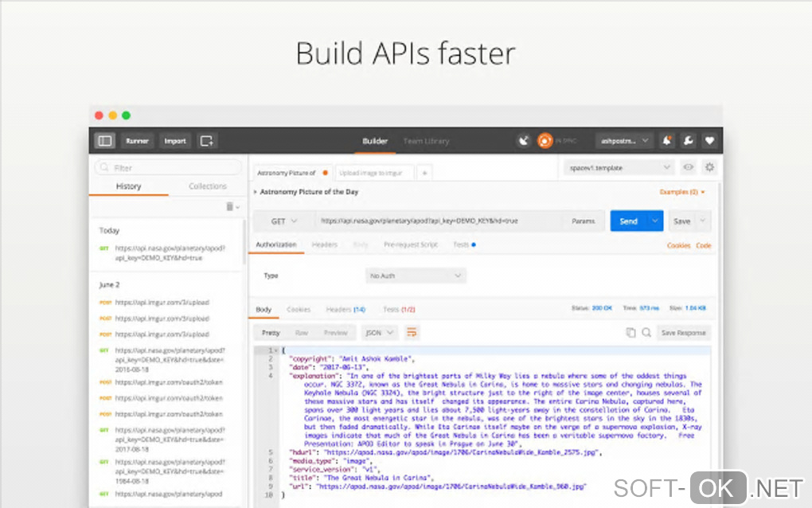
Task: Select the Collections tab
Action: tap(208, 186)
